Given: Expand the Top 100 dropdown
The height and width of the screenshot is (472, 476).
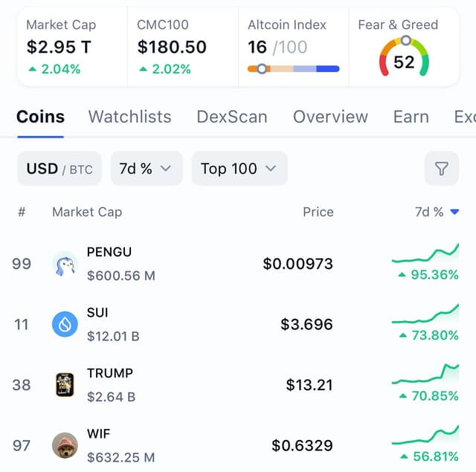Looking at the screenshot, I should click(x=239, y=168).
